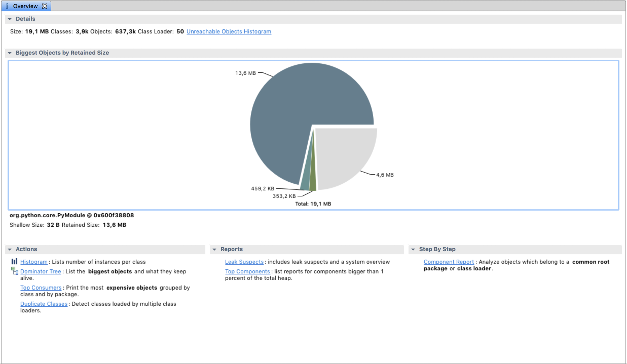
Task: Open the Top Components report
Action: pos(247,271)
